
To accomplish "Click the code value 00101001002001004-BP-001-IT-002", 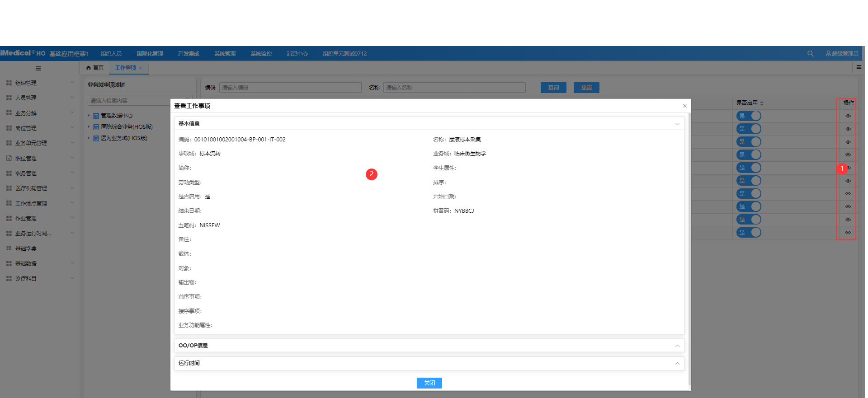I will tap(240, 140).
